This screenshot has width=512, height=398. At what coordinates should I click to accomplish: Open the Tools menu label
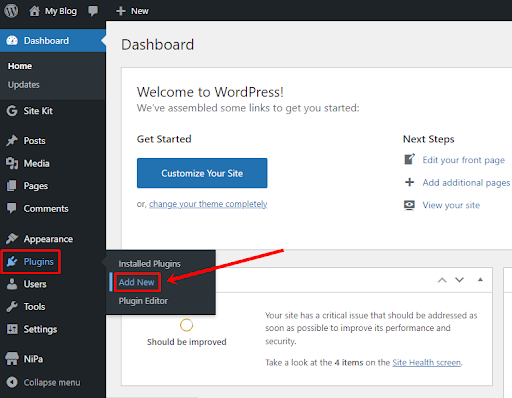(34, 307)
